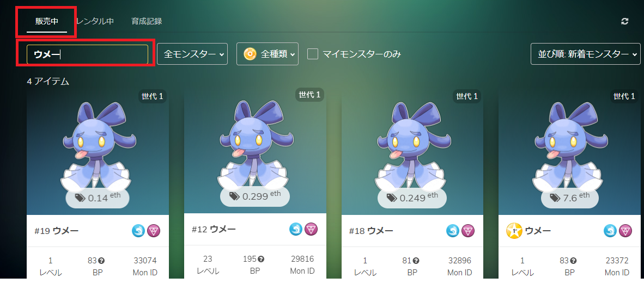Click the gold star 1st badge icon

click(514, 231)
